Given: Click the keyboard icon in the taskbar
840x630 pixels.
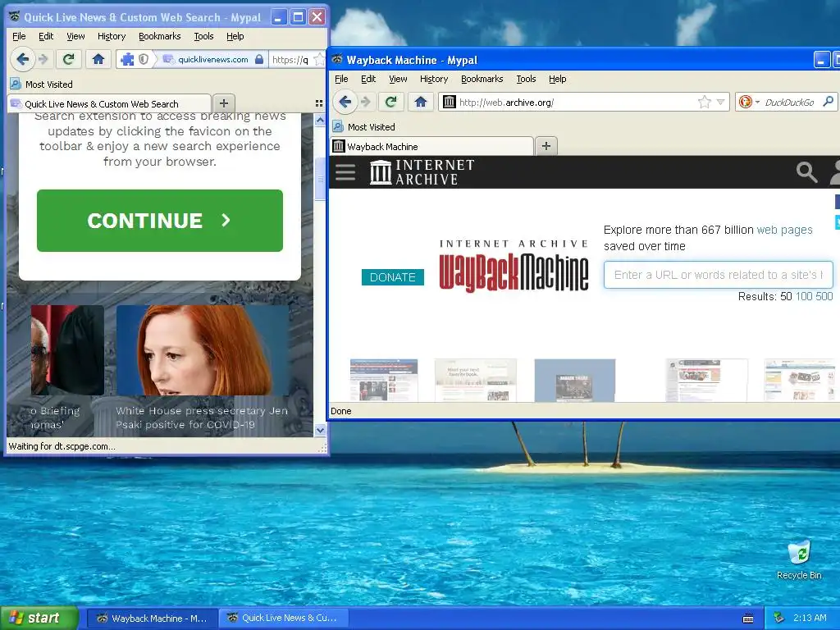Looking at the screenshot, I should point(748,619).
